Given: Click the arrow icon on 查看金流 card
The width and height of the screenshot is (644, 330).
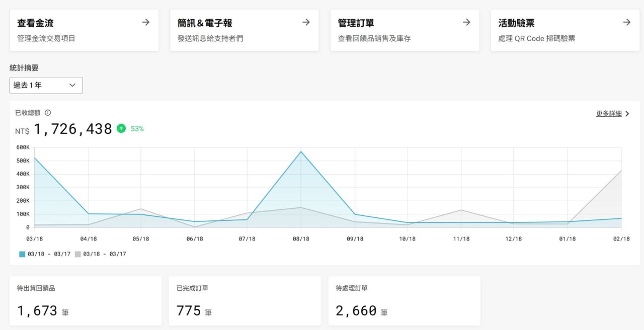Looking at the screenshot, I should 145,22.
